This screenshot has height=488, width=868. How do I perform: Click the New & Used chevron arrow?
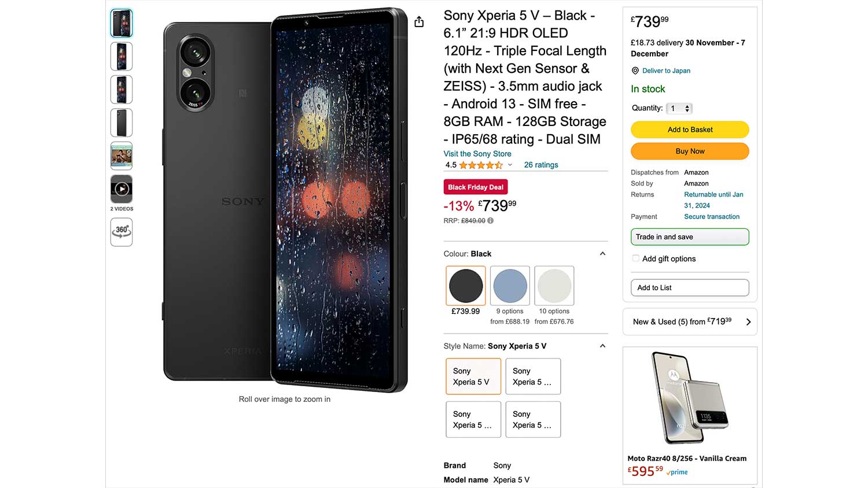coord(748,322)
